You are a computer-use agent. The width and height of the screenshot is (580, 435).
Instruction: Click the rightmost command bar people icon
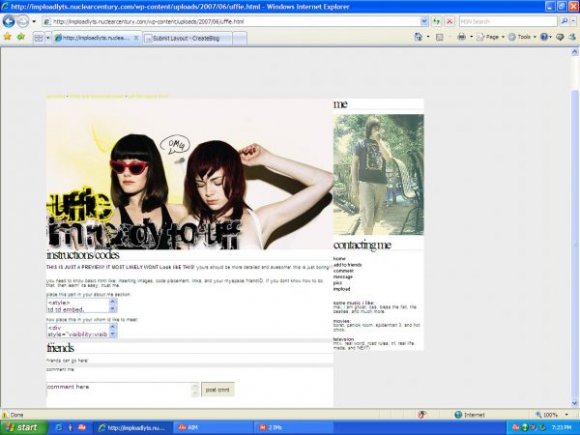pos(572,37)
